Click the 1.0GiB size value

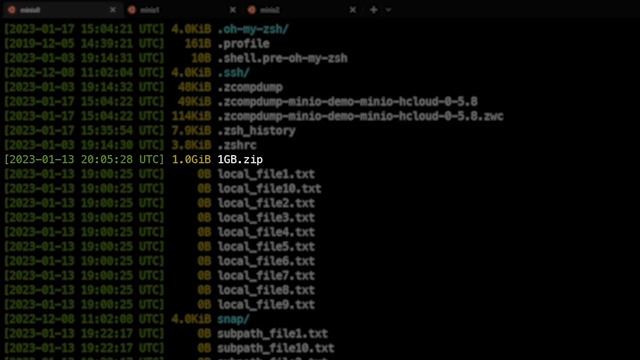click(191, 160)
